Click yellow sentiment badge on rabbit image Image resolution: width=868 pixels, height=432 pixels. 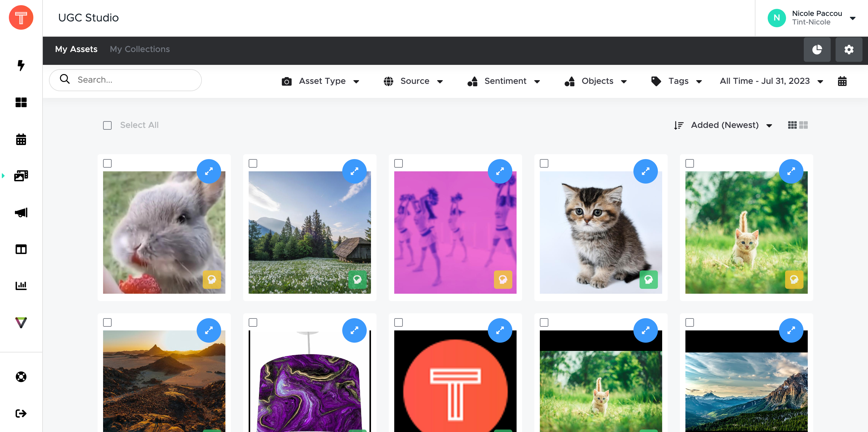(x=212, y=280)
